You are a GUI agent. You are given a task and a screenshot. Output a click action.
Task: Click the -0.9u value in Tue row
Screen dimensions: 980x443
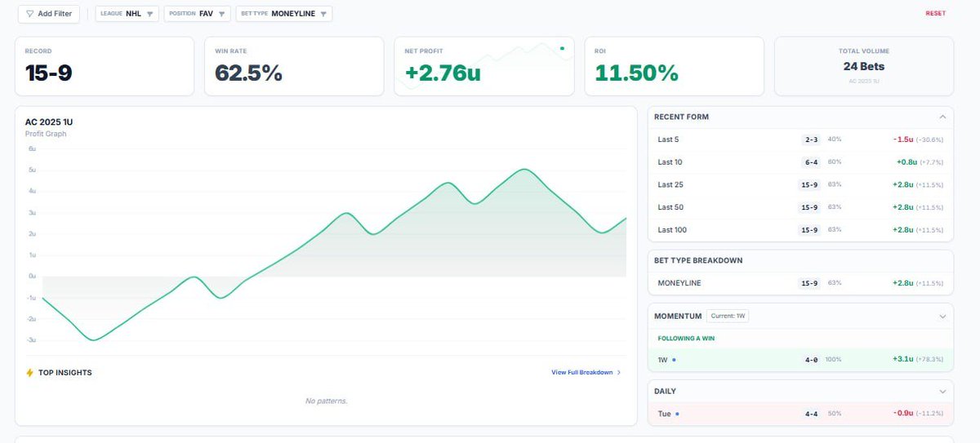click(x=902, y=414)
